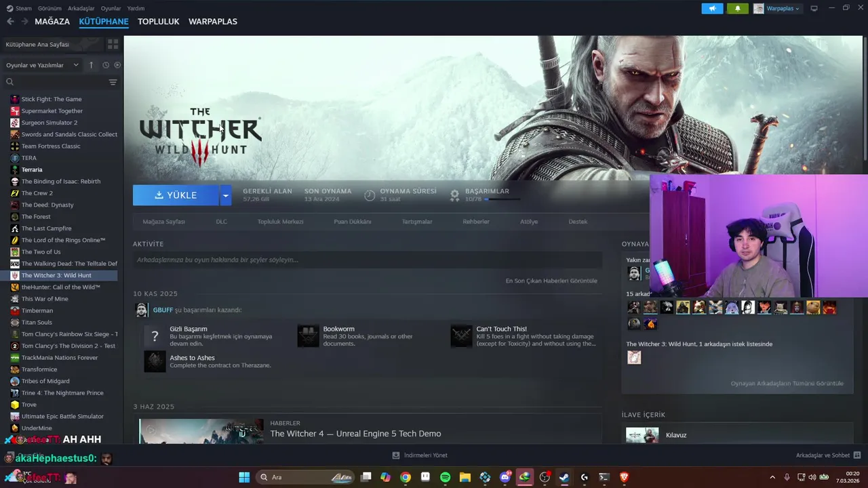
Task: Click En Son Çıkan Haberleri Görüntüle
Action: [551, 281]
